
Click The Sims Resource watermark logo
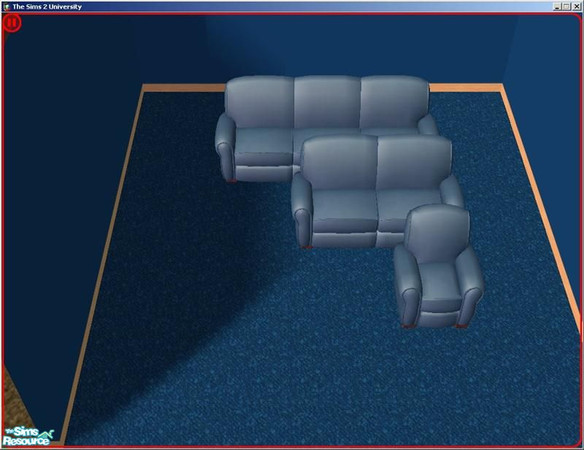(x=28, y=436)
